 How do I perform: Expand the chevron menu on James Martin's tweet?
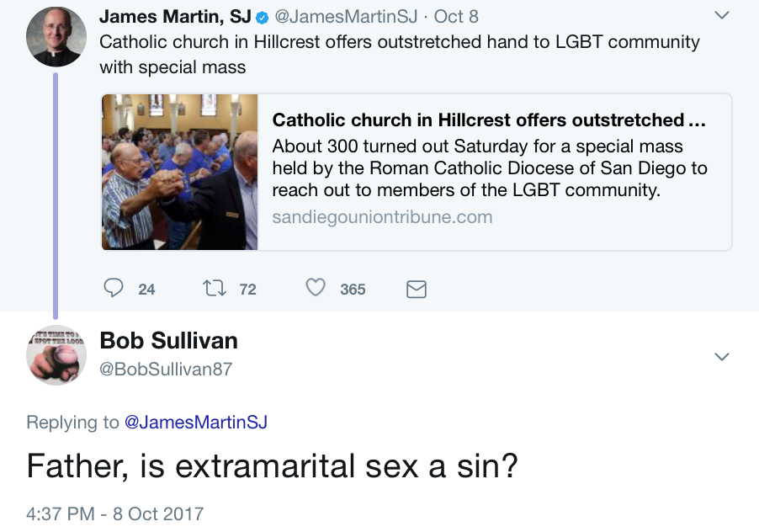pyautogui.click(x=722, y=15)
